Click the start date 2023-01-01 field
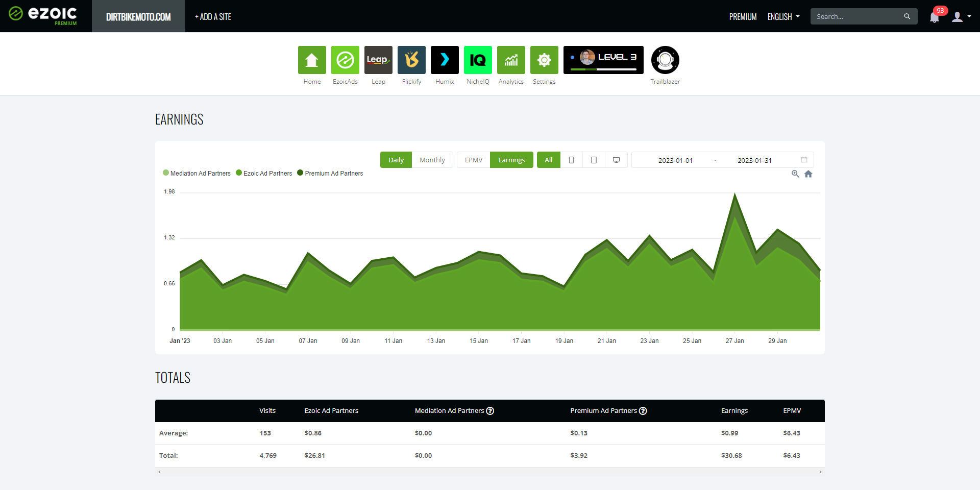Image resolution: width=980 pixels, height=490 pixels. click(675, 160)
